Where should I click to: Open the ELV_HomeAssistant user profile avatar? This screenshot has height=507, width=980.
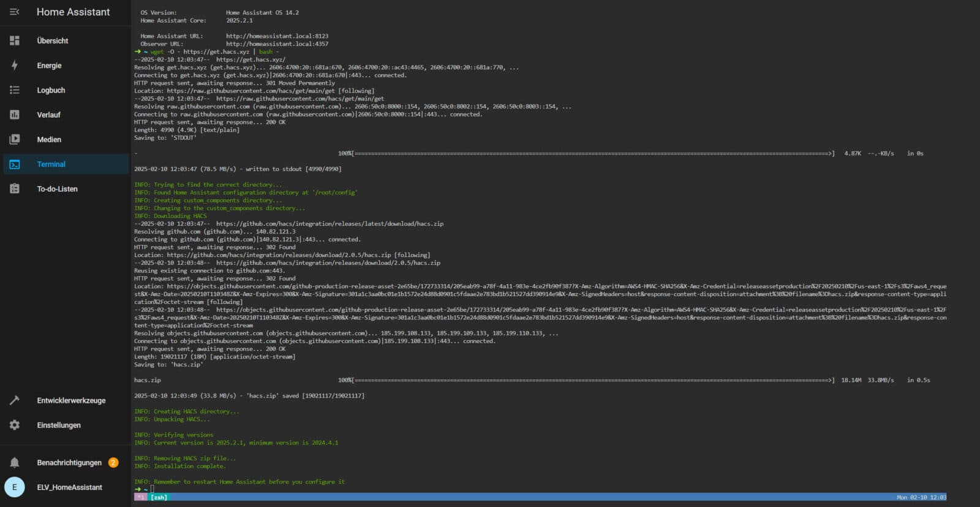15,487
